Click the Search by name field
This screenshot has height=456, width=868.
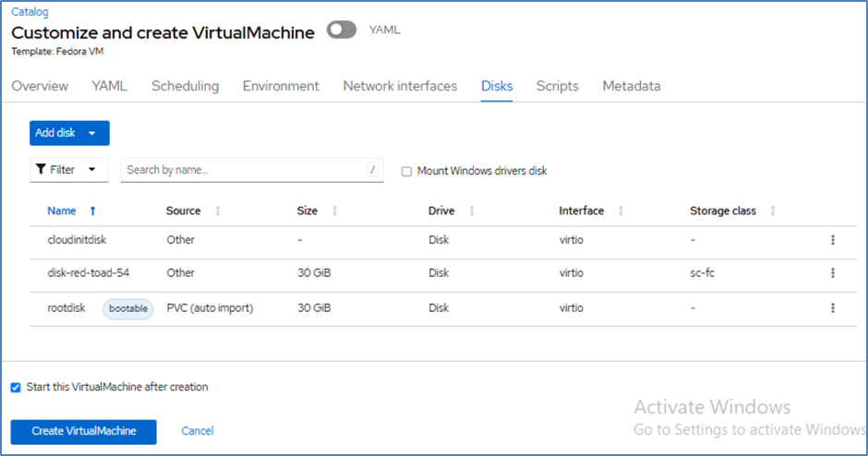[244, 170]
